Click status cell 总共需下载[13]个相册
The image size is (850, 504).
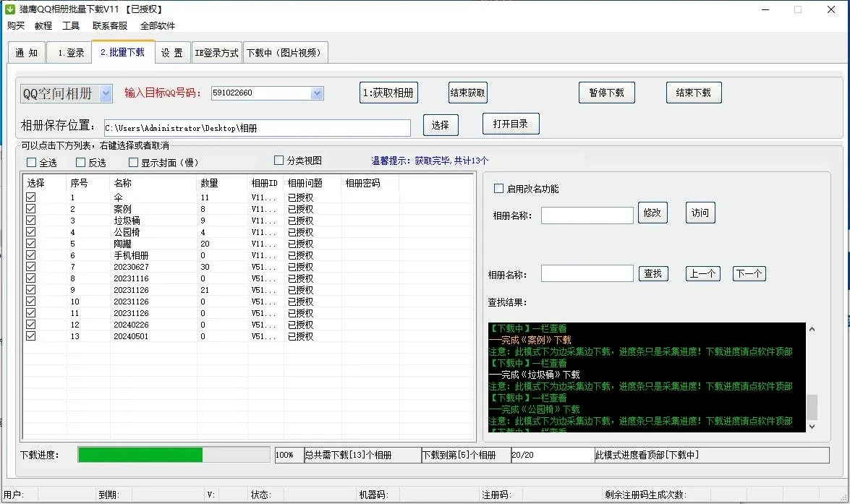(x=362, y=455)
